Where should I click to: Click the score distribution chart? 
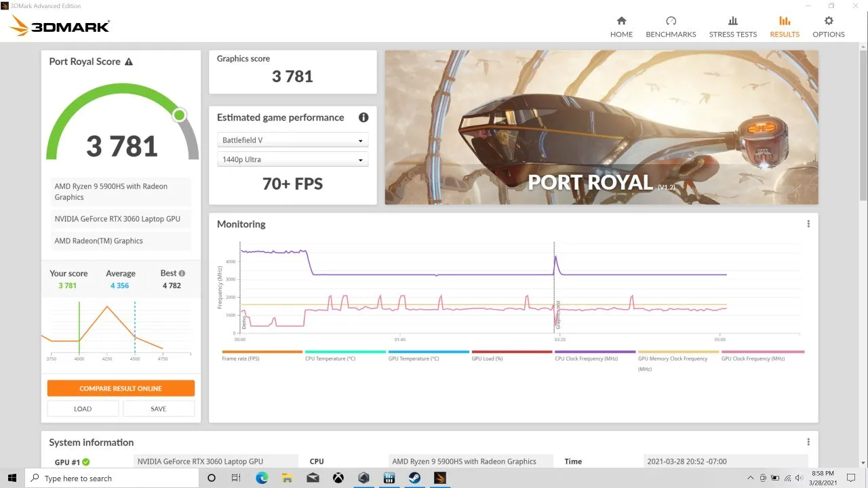[117, 330]
